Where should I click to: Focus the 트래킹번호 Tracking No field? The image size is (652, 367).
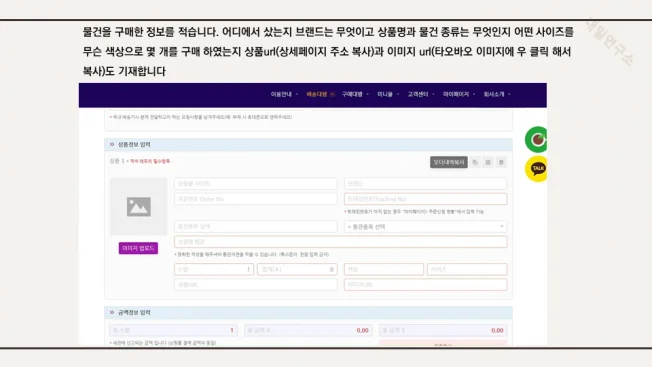(x=425, y=199)
